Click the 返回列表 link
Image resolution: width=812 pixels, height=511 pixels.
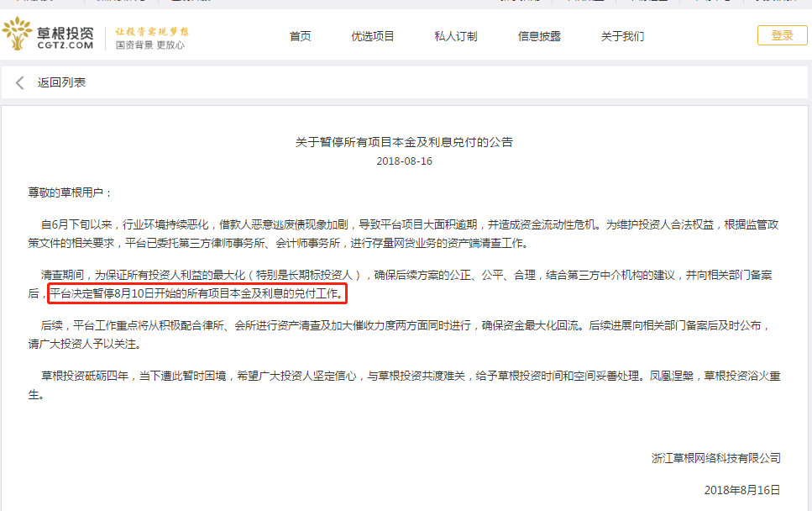61,82
